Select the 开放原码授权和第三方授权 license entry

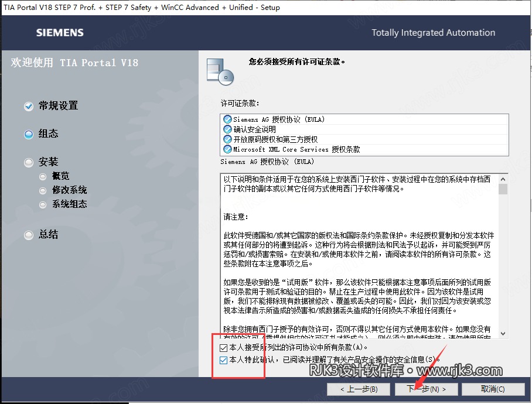coord(364,139)
